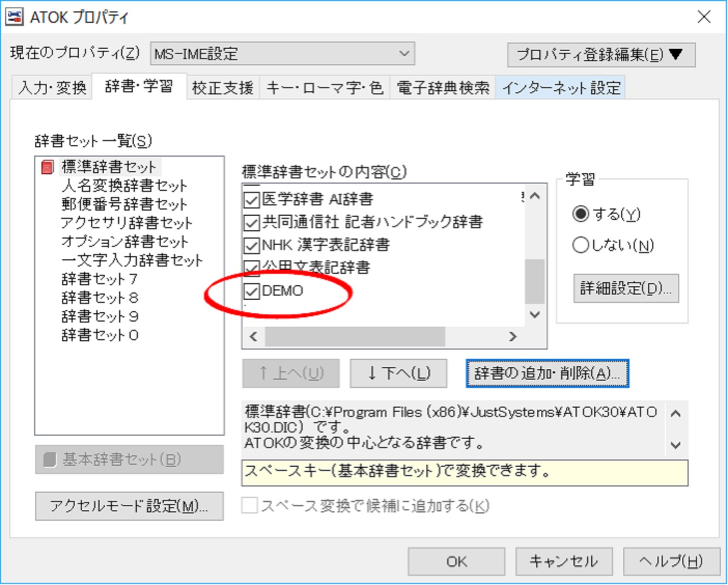728x585 pixels.
Task: Select 郵便番号辞書セット
Action: pyautogui.click(x=124, y=204)
